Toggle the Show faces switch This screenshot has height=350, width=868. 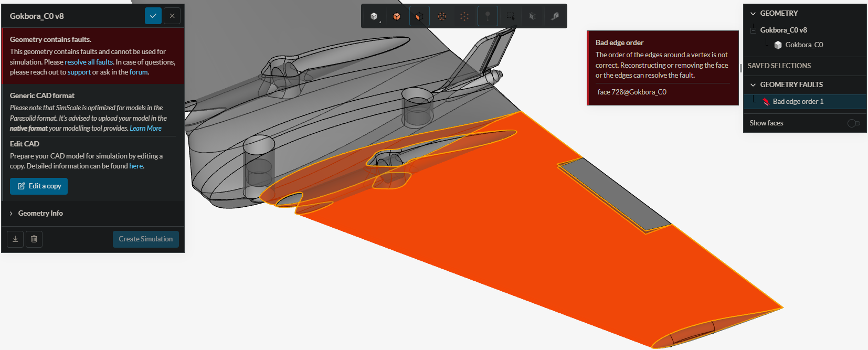pos(853,123)
